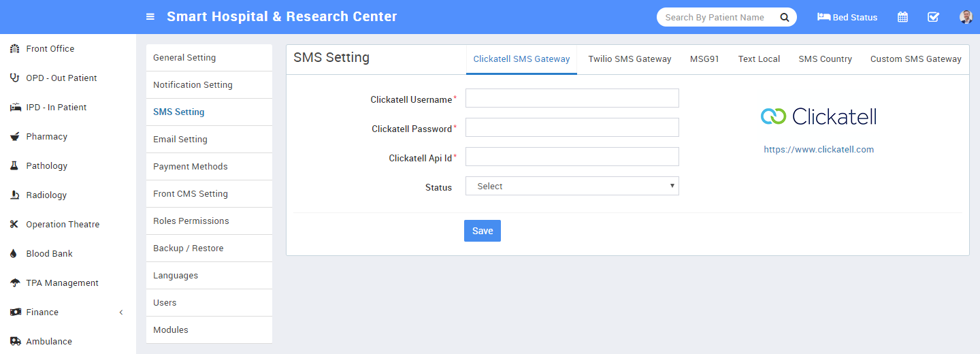Screen dimensions: 980x354
Task: Switch to the MSG91 tab
Action: pos(704,59)
